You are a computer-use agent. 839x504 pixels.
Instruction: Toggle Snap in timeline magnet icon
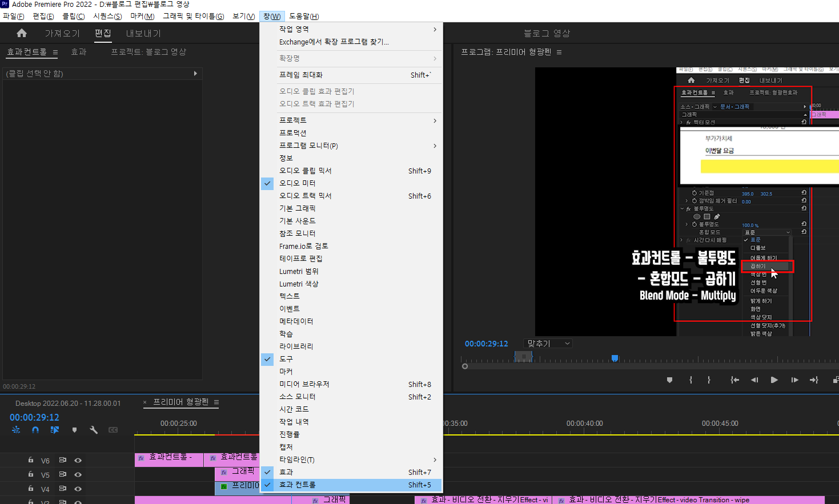[35, 430]
